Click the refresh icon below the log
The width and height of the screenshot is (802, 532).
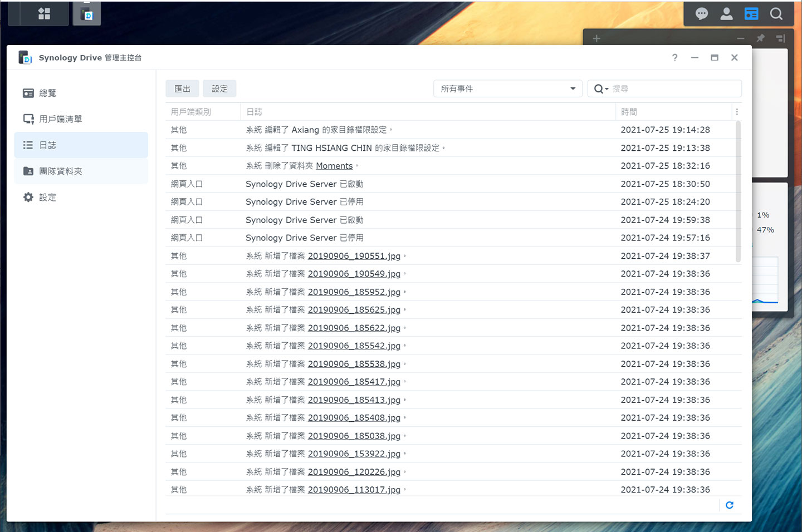pos(730,505)
